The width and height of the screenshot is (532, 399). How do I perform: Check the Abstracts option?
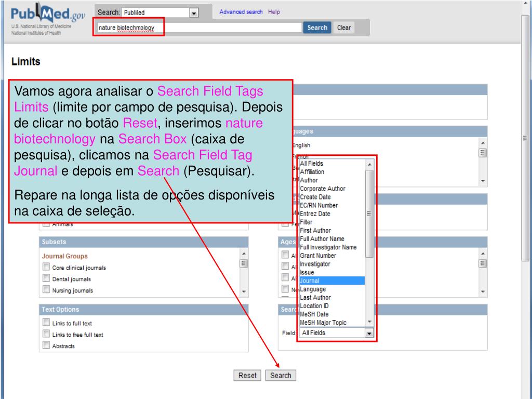46,345
